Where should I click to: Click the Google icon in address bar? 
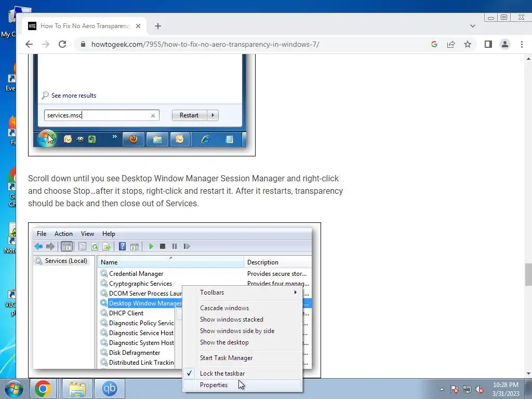pyautogui.click(x=434, y=44)
